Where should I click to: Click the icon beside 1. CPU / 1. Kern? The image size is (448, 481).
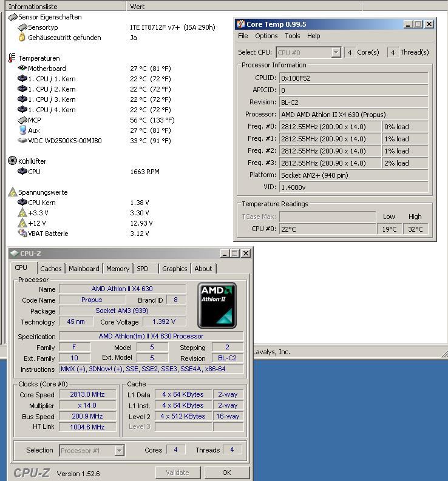tap(22, 78)
